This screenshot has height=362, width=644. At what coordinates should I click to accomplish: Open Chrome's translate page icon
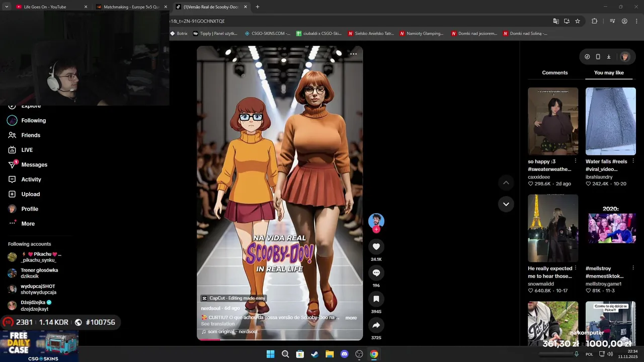coord(556,21)
